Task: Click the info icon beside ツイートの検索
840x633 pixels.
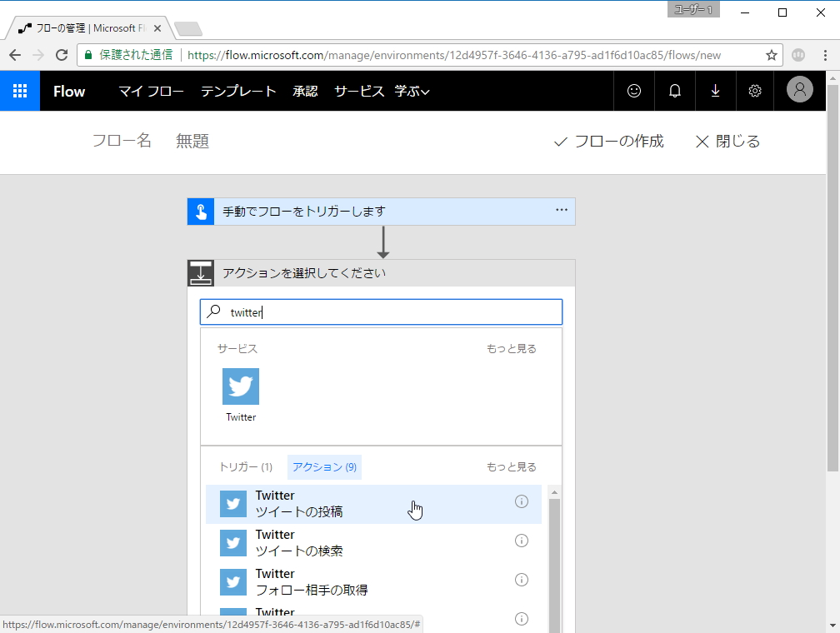Action: click(x=522, y=541)
